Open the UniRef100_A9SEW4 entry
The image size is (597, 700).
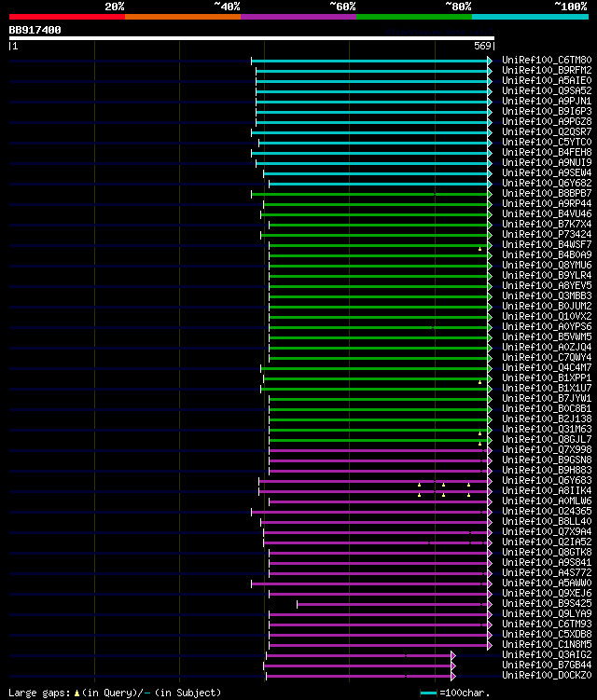click(547, 172)
